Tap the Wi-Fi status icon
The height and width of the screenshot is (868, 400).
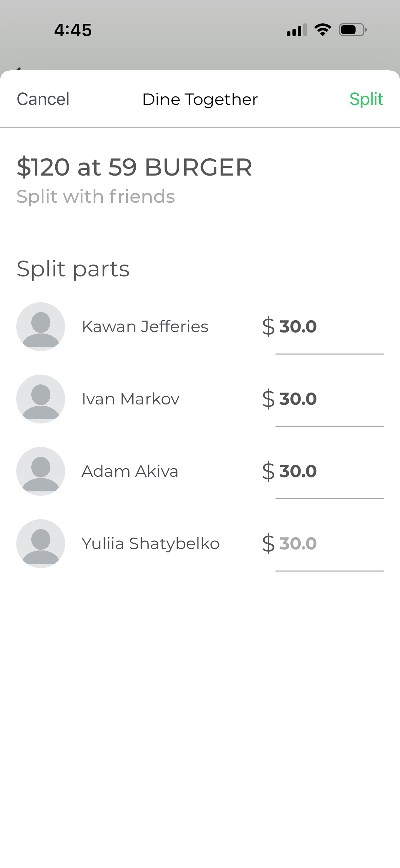click(x=323, y=30)
